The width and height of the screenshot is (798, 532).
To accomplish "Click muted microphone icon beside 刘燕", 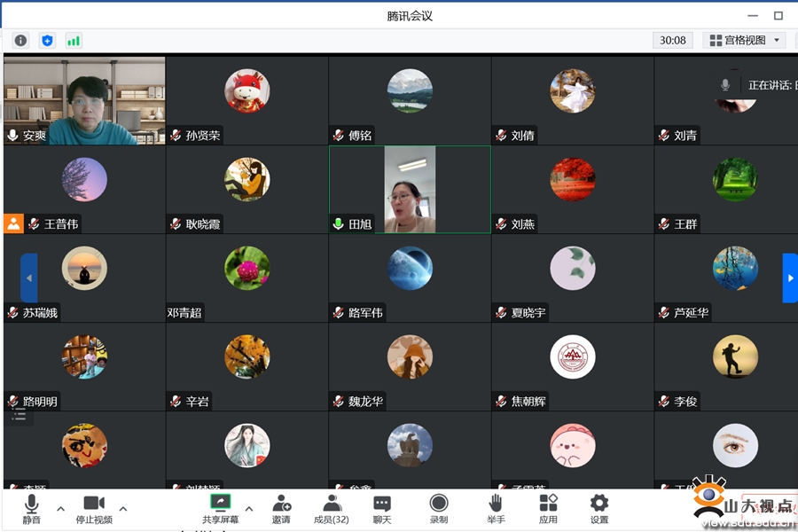I will (x=501, y=223).
